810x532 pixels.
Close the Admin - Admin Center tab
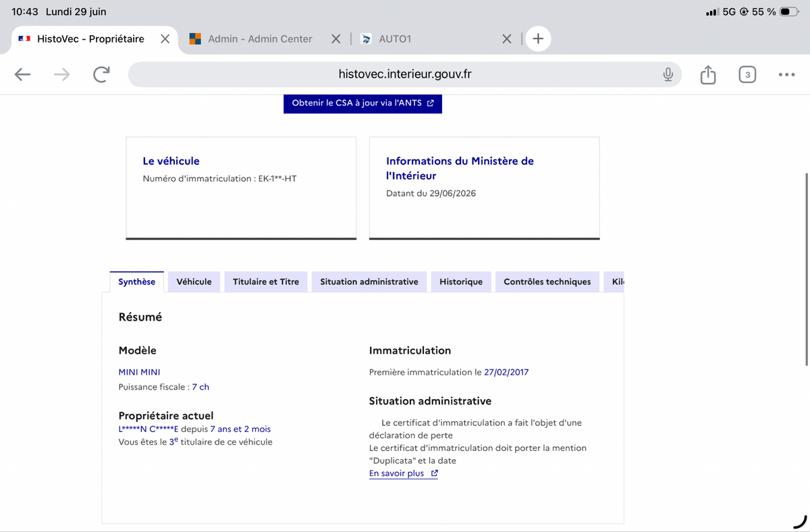tap(335, 39)
